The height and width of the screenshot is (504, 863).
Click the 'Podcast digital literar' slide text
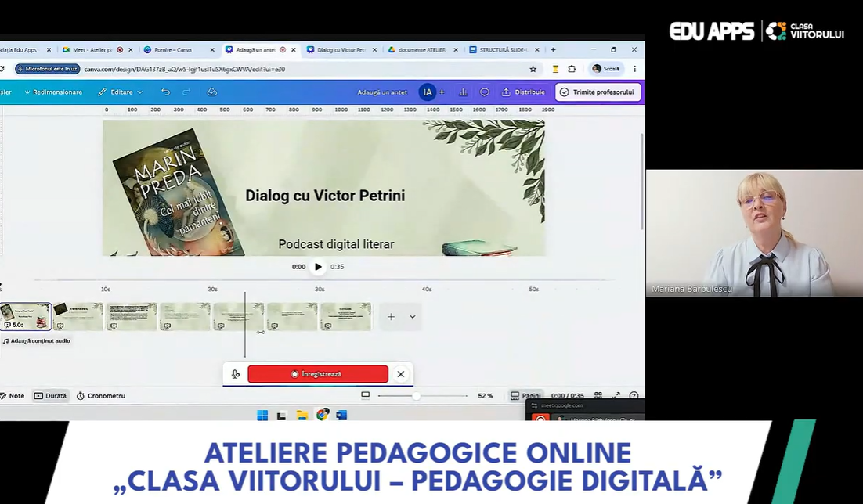pyautogui.click(x=336, y=243)
